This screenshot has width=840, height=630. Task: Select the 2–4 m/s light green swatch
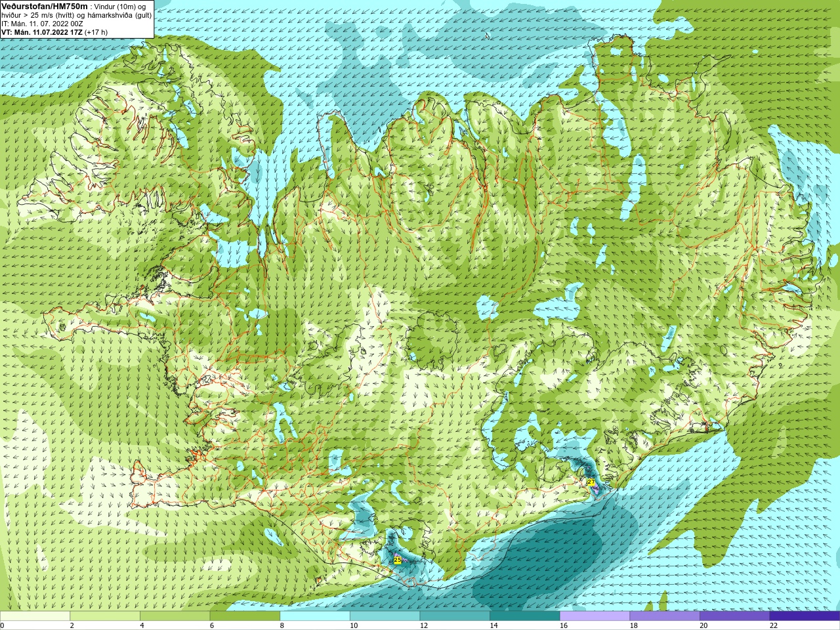(x=105, y=616)
